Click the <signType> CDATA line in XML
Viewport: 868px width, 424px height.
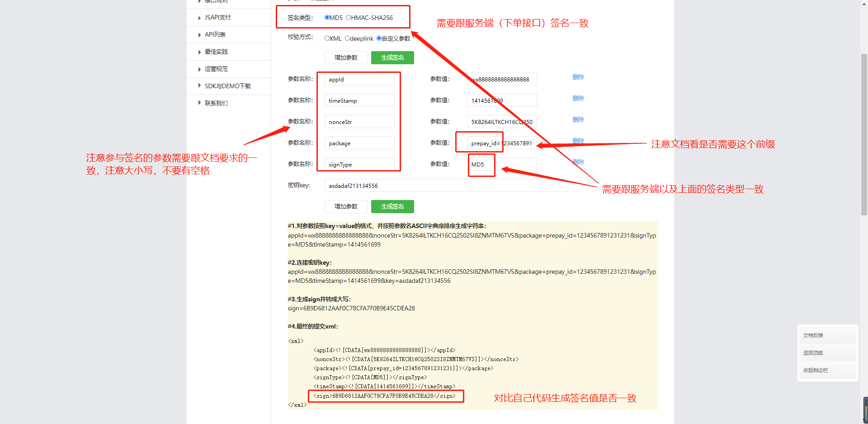pos(370,377)
